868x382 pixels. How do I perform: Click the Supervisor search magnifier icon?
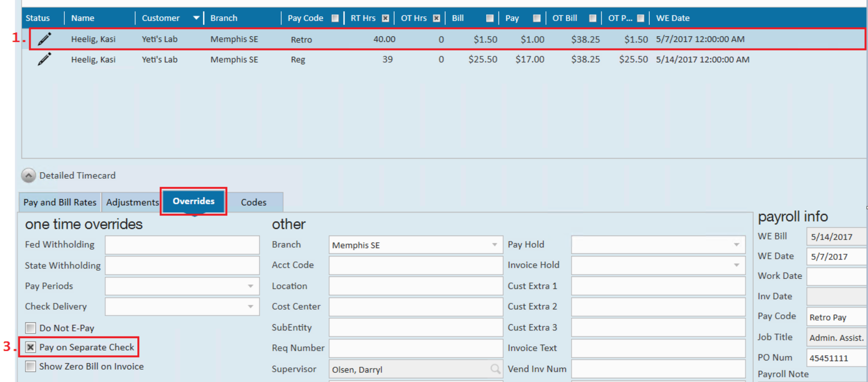coord(495,369)
